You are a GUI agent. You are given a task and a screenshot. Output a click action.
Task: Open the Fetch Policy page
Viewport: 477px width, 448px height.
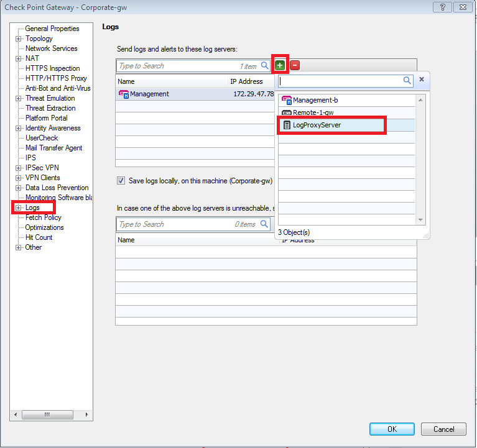pyautogui.click(x=44, y=217)
